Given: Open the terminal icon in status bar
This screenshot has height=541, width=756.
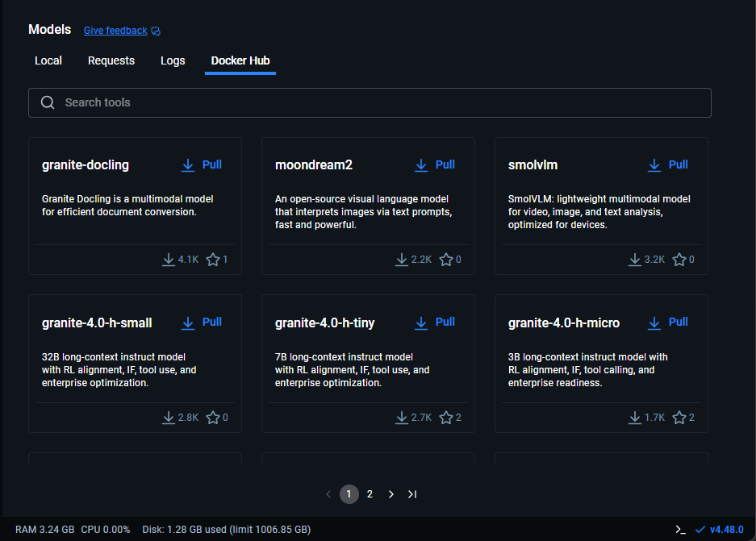Looking at the screenshot, I should click(680, 530).
